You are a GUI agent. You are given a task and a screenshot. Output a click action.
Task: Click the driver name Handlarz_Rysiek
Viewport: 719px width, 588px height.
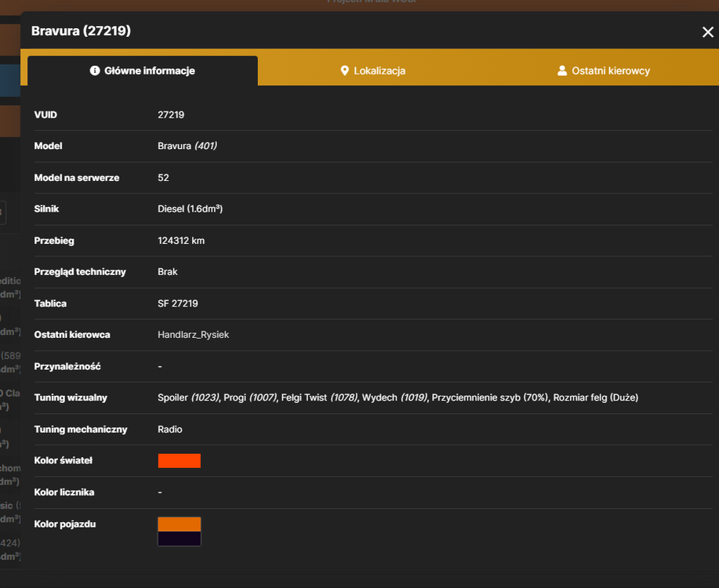click(x=193, y=335)
